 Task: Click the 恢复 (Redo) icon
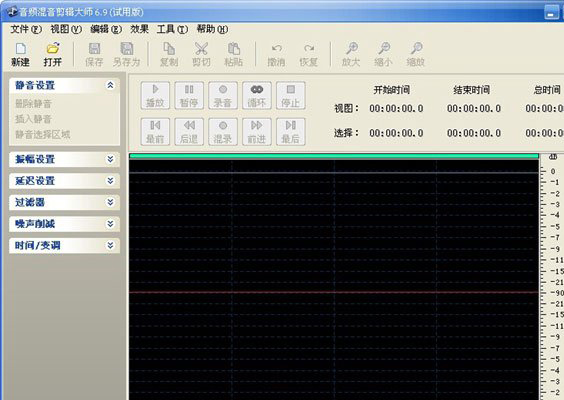(x=309, y=54)
